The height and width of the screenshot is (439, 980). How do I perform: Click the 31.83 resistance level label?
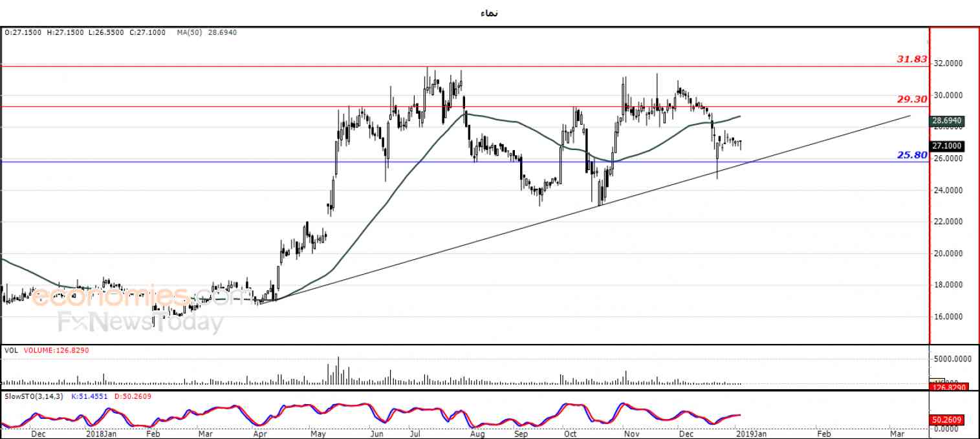click(911, 59)
